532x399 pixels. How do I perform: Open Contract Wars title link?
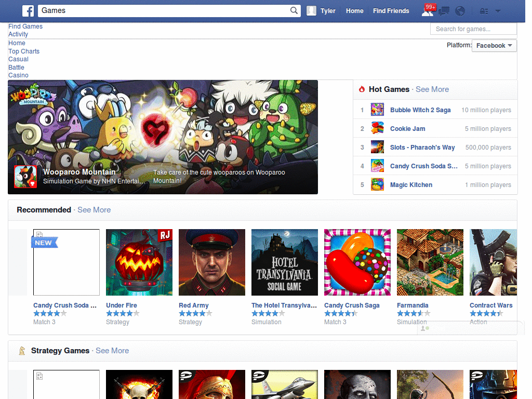[x=491, y=305]
